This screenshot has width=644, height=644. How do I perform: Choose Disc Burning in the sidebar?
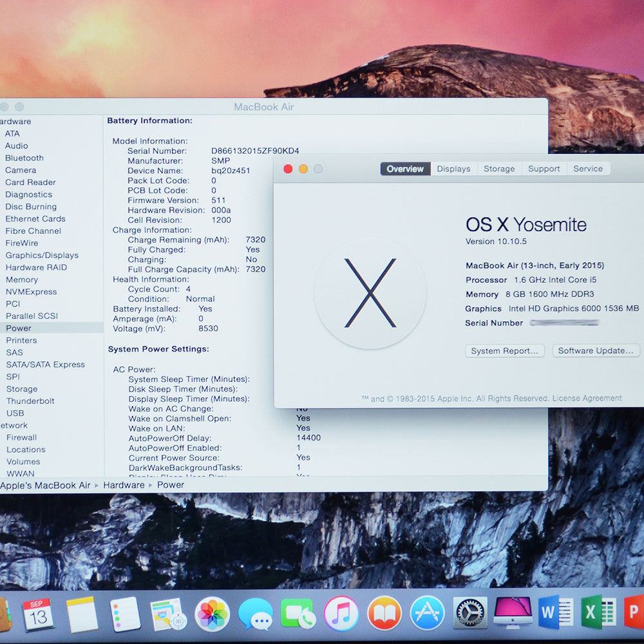tap(31, 207)
